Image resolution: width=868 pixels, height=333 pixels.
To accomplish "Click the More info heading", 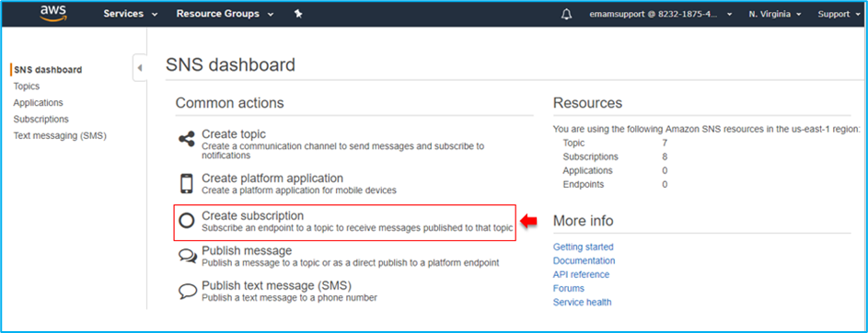I will pyautogui.click(x=583, y=221).
